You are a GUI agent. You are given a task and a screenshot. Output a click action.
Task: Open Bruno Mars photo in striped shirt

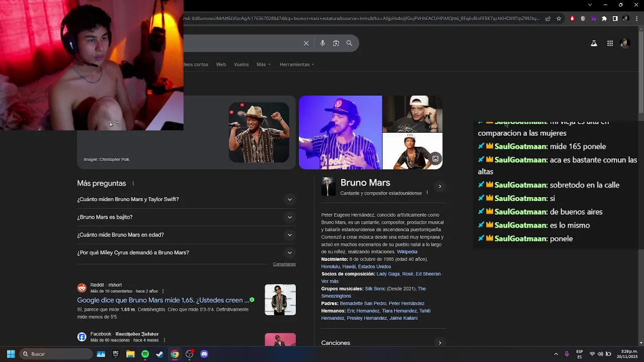(259, 132)
